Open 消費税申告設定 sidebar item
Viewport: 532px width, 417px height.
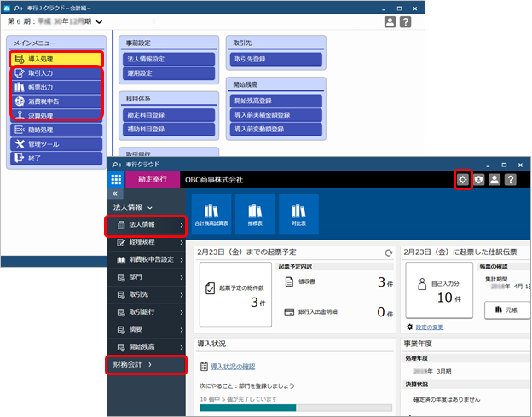click(x=147, y=259)
